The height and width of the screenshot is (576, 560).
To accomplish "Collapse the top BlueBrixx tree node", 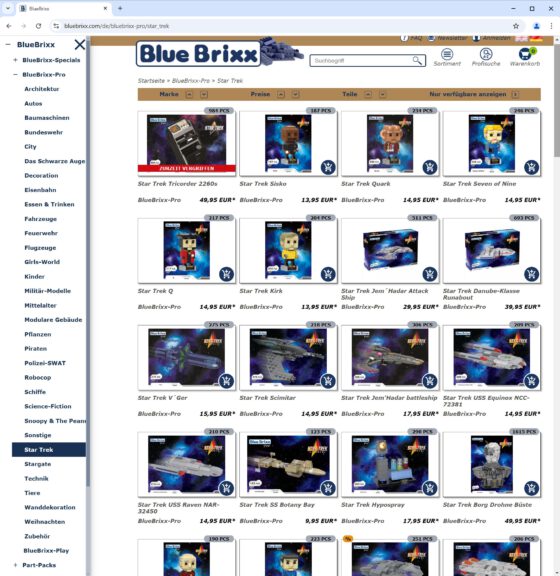I will [x=8, y=44].
